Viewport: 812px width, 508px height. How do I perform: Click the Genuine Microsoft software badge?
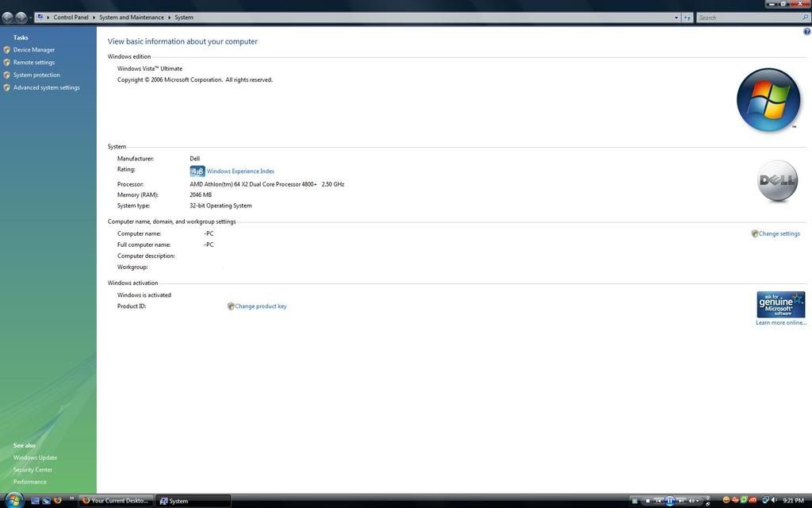[x=781, y=304]
